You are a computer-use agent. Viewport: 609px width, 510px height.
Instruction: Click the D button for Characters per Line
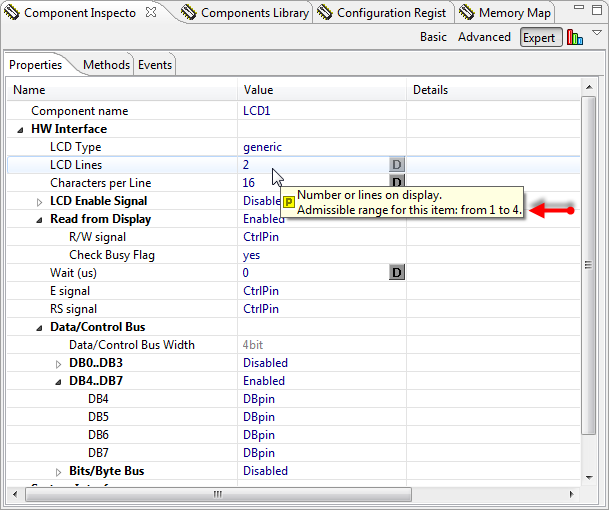click(396, 183)
